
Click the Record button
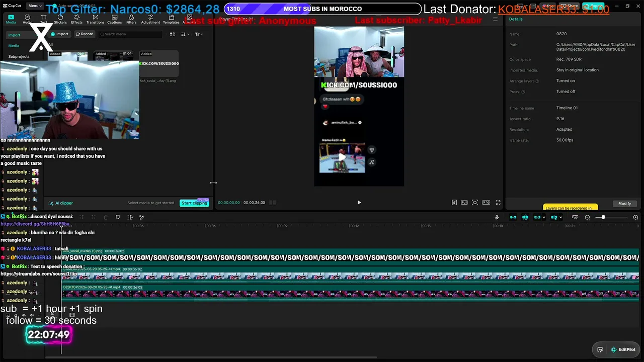[x=85, y=34]
